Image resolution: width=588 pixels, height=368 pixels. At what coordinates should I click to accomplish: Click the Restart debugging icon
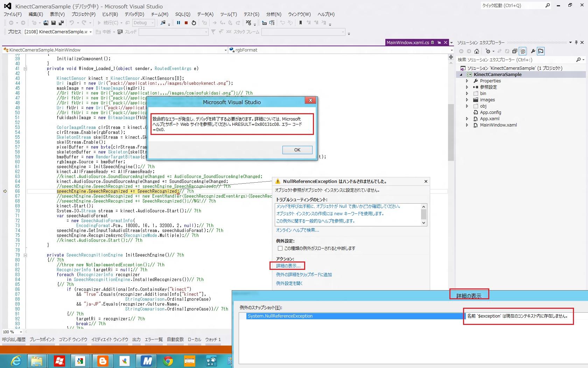[x=194, y=23]
